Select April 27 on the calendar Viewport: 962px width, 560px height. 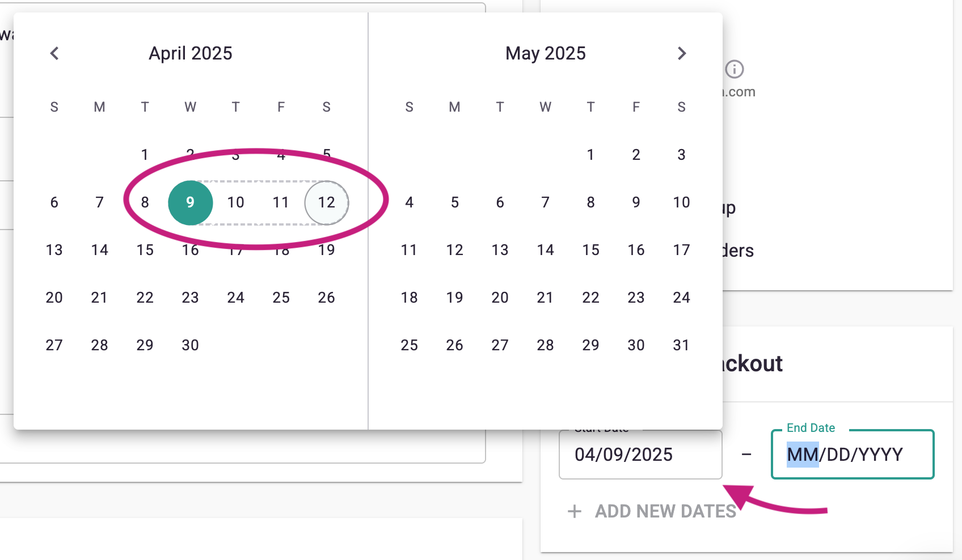[54, 345]
